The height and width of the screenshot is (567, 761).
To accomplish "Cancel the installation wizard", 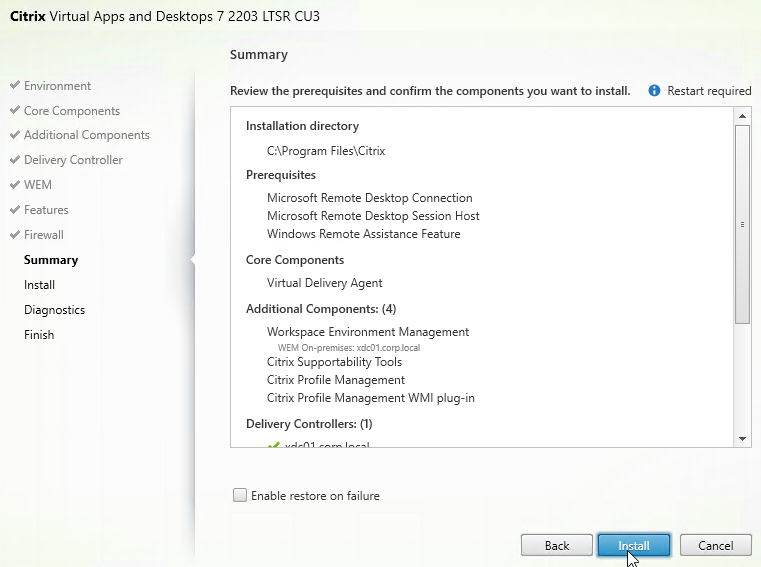I will click(715, 546).
